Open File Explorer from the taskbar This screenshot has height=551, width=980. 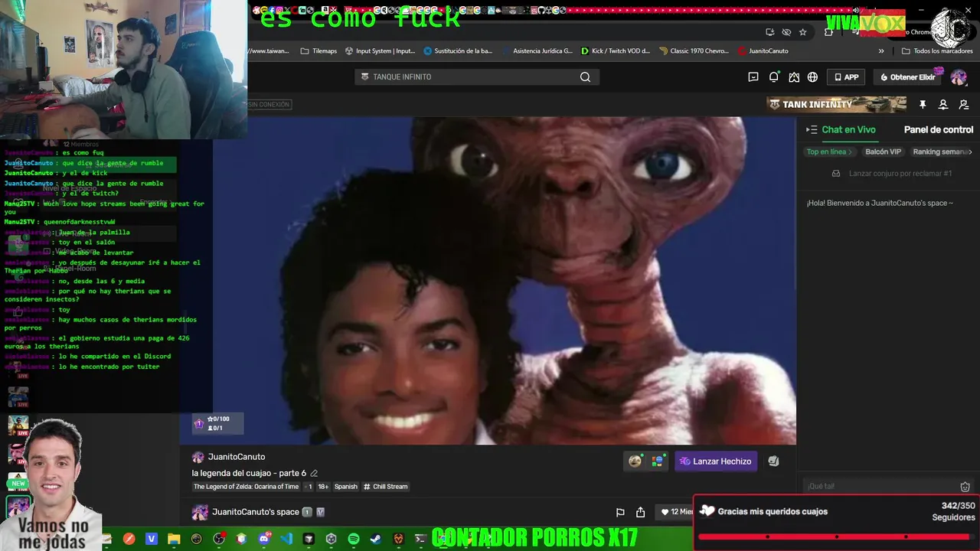(174, 539)
